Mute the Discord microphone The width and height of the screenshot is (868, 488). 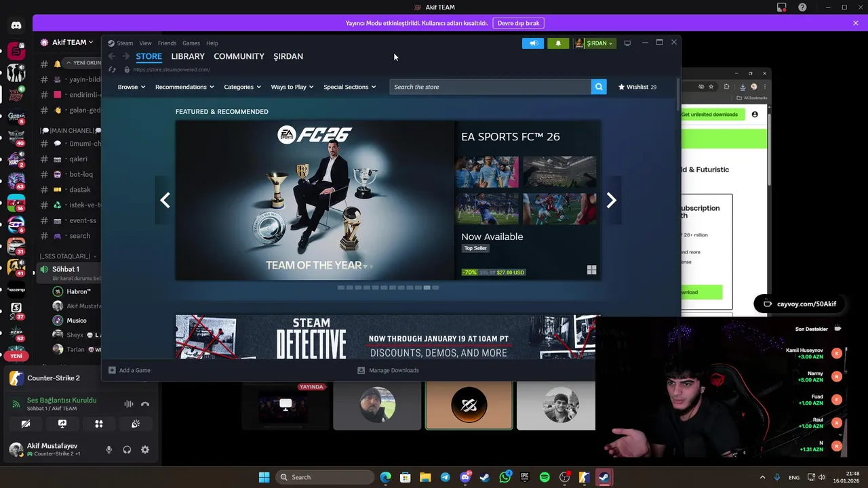point(108,449)
